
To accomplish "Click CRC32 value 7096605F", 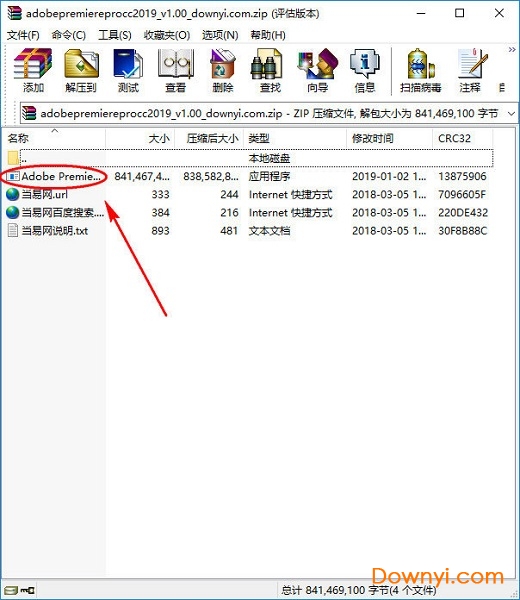I will click(x=462, y=194).
